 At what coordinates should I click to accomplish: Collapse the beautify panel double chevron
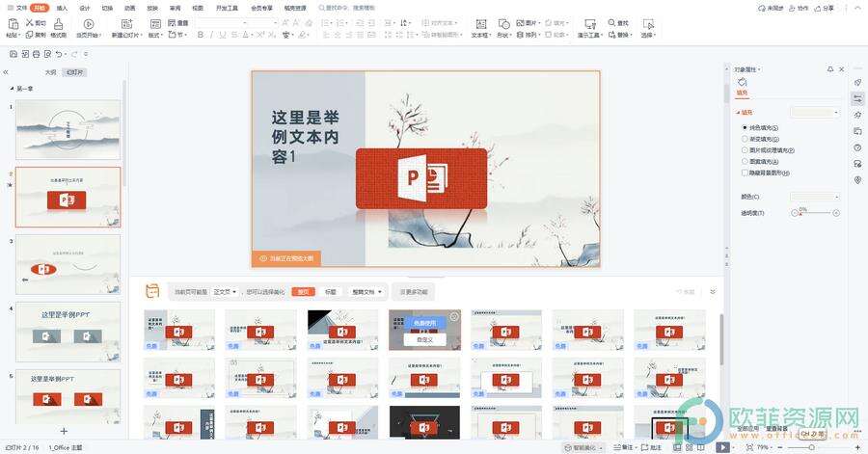point(713,291)
